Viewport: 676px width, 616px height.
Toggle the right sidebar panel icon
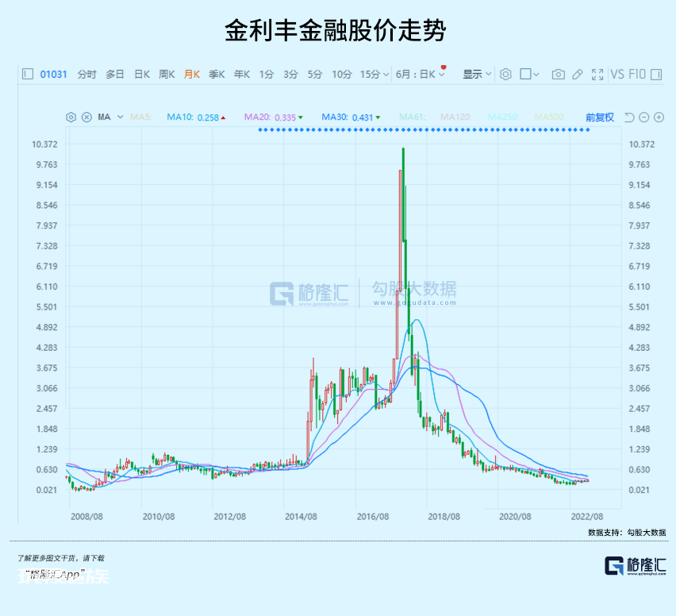(656, 75)
